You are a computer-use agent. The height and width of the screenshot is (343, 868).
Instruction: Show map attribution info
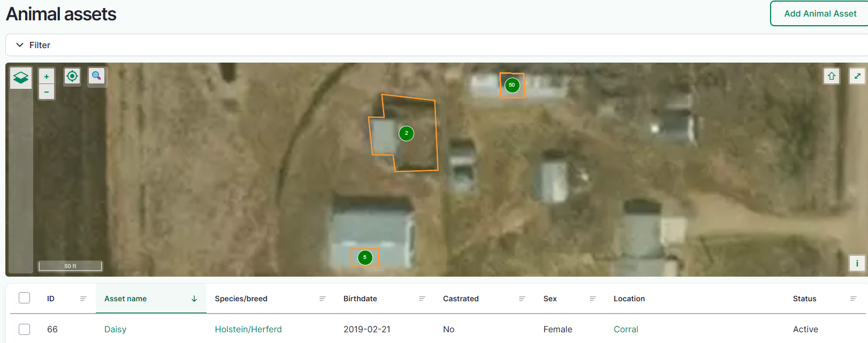pyautogui.click(x=857, y=263)
